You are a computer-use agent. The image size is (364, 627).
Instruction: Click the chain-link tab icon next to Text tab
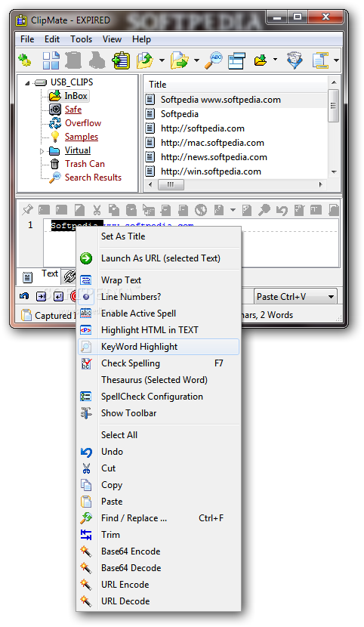pyautogui.click(x=70, y=276)
